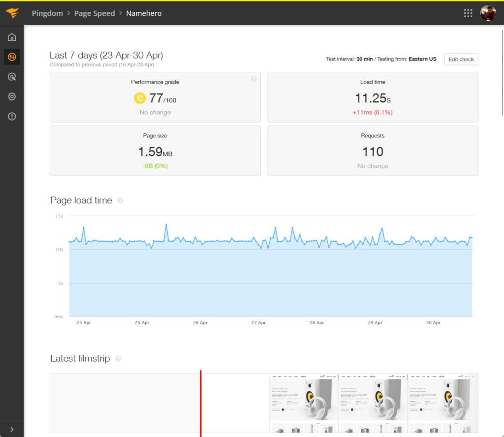Click the 15s y-axis label
This screenshot has width=504, height=437.
click(x=59, y=216)
